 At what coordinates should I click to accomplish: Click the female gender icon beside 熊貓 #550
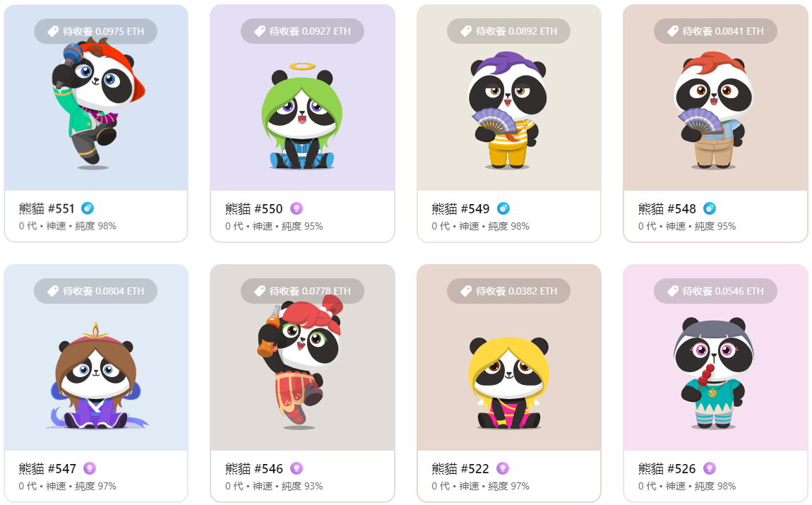point(297,208)
